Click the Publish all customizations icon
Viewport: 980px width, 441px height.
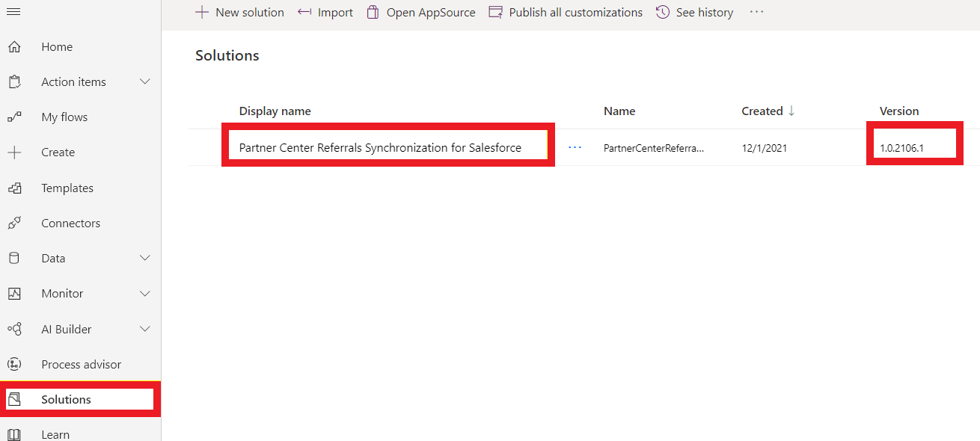pos(494,12)
